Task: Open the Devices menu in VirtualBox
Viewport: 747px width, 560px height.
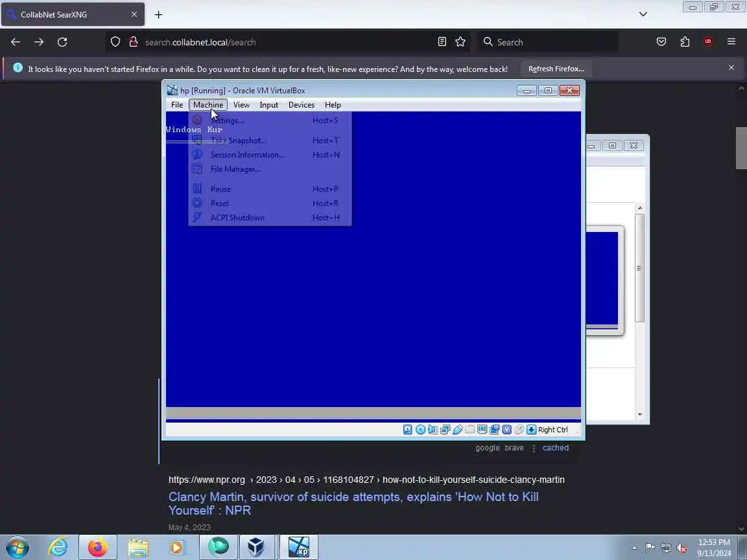Action: coord(302,105)
